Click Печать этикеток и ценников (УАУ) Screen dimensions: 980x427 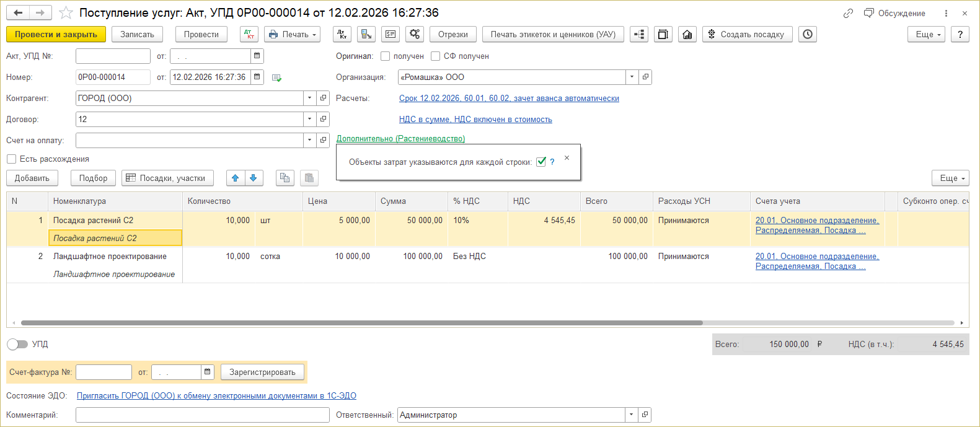553,34
